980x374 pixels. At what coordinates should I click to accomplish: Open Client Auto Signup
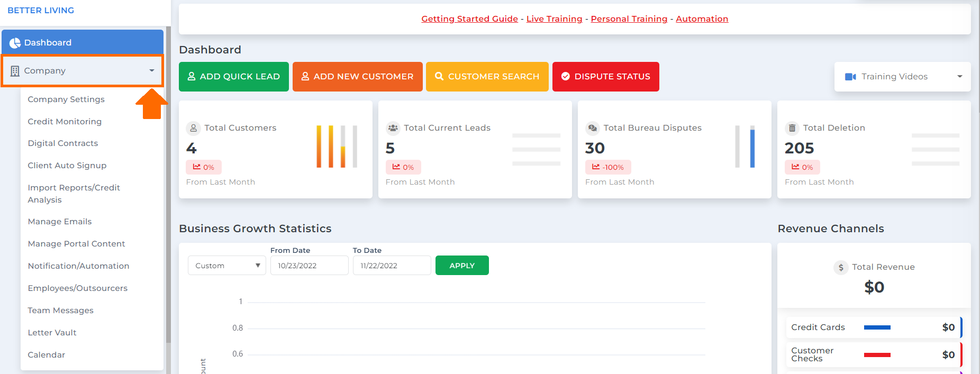click(67, 166)
